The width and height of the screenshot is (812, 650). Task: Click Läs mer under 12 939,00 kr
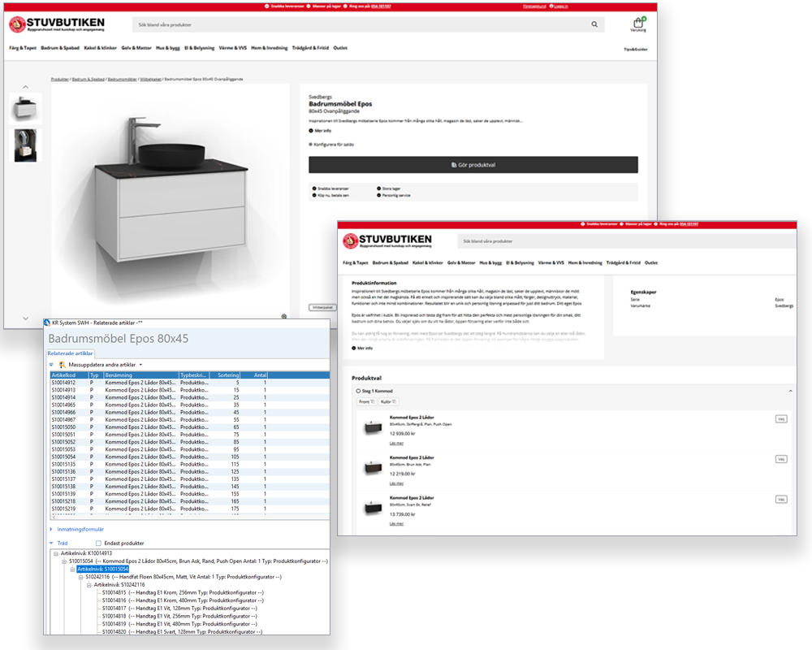pos(396,443)
